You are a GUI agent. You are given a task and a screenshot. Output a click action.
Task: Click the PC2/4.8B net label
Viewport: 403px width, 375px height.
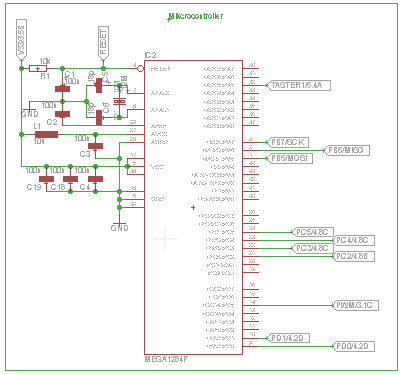tap(353, 256)
